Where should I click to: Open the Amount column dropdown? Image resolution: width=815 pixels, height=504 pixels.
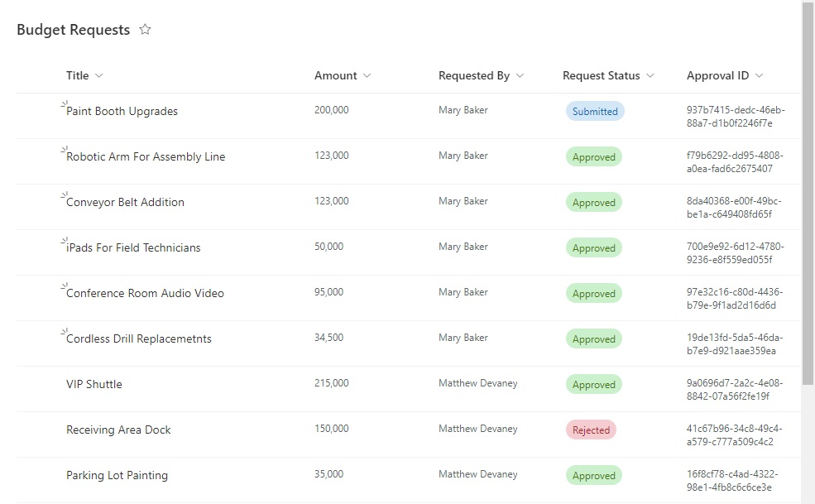point(367,76)
